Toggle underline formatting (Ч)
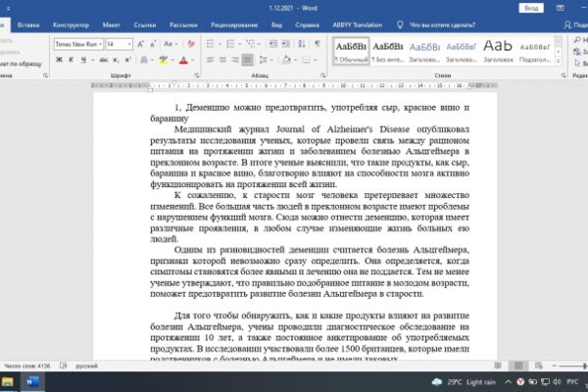The height and width of the screenshot is (392, 588). (x=83, y=60)
